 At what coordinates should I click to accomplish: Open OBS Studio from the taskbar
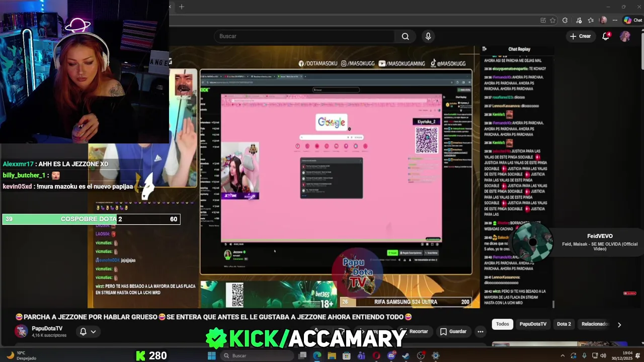pos(421,355)
